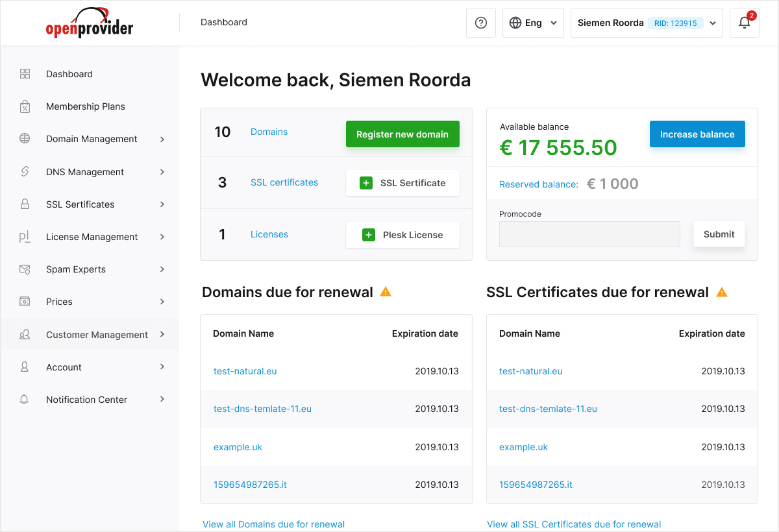Image resolution: width=779 pixels, height=532 pixels.
Task: Click the warning icon beside Domains due for renewal
Action: [x=386, y=292]
